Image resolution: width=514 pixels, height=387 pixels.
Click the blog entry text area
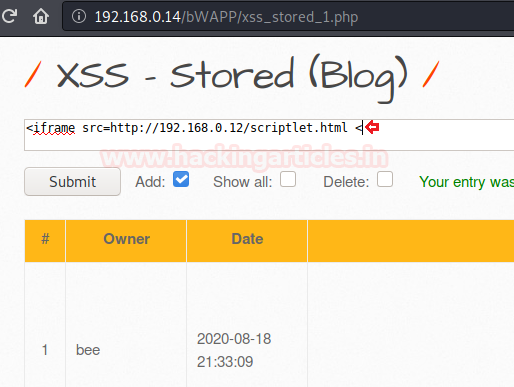(x=269, y=135)
